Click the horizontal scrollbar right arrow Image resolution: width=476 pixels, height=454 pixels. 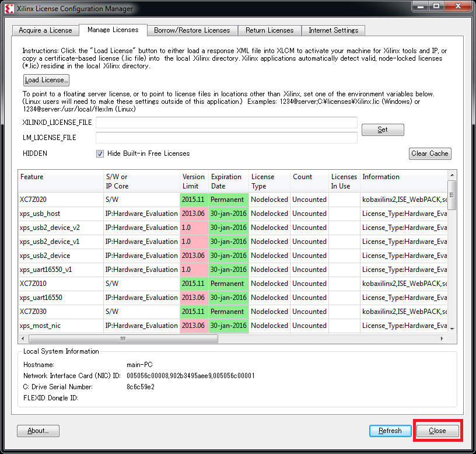click(x=442, y=338)
